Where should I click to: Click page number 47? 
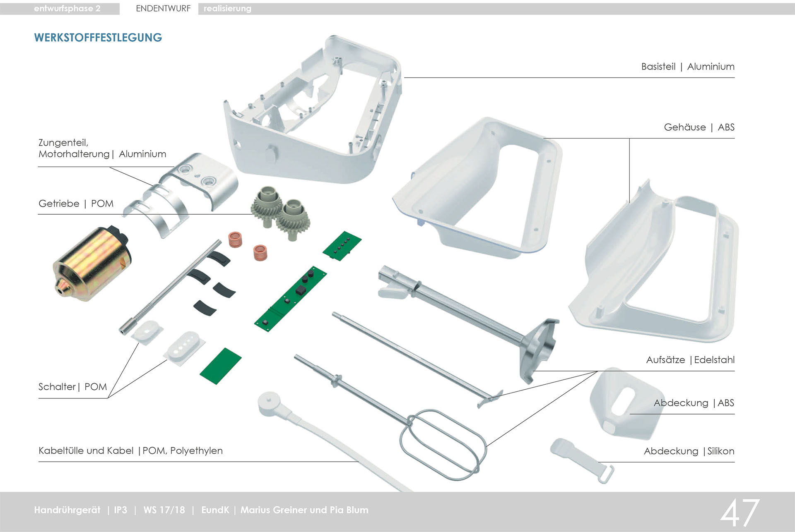(740, 513)
